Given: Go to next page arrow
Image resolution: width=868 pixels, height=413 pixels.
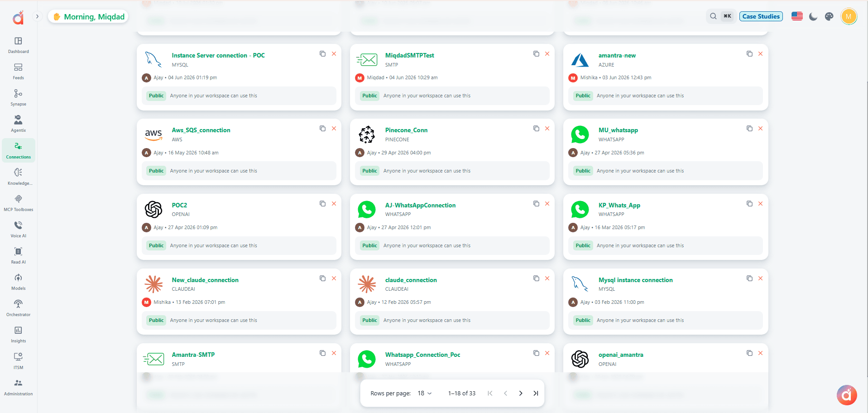Looking at the screenshot, I should (x=521, y=393).
